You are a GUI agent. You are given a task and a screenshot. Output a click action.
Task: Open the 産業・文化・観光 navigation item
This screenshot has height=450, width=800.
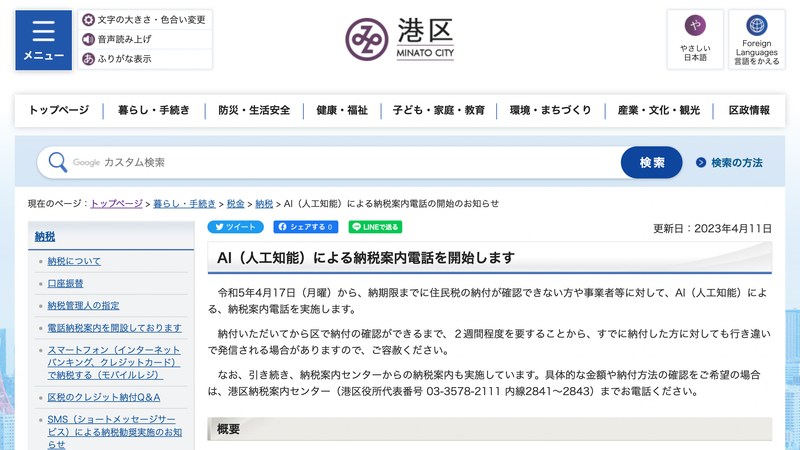659,110
